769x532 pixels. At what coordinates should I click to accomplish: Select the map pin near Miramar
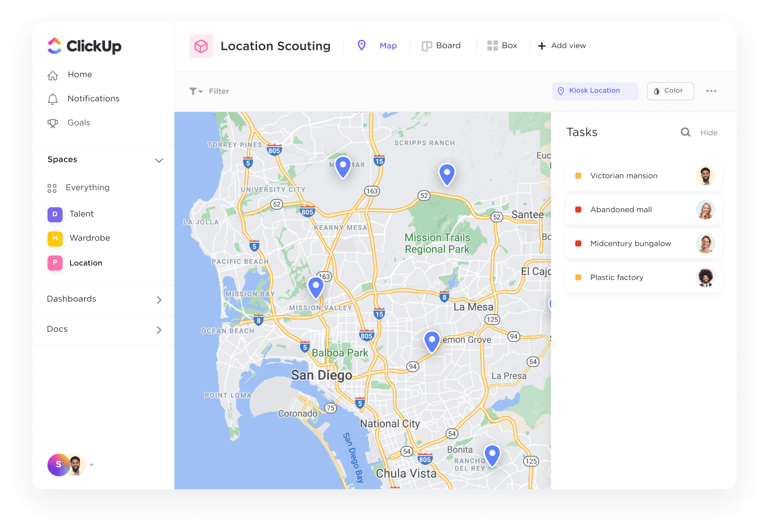(x=343, y=167)
